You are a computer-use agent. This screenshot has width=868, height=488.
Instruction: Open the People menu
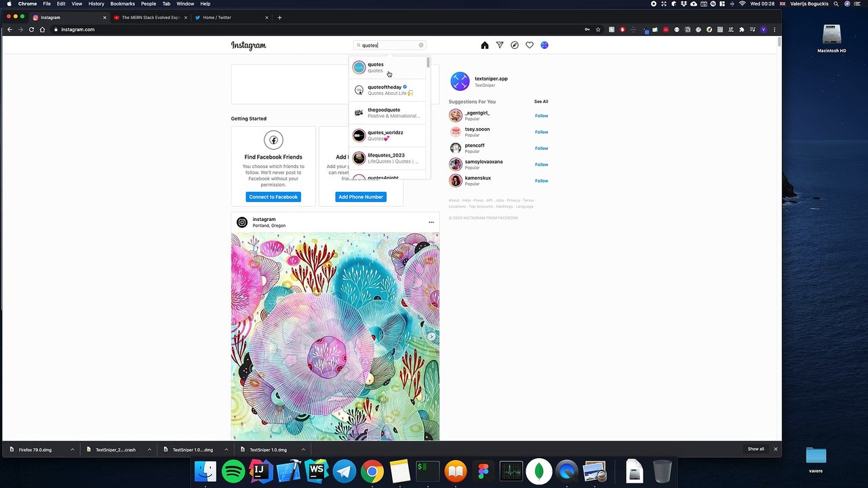pos(149,3)
